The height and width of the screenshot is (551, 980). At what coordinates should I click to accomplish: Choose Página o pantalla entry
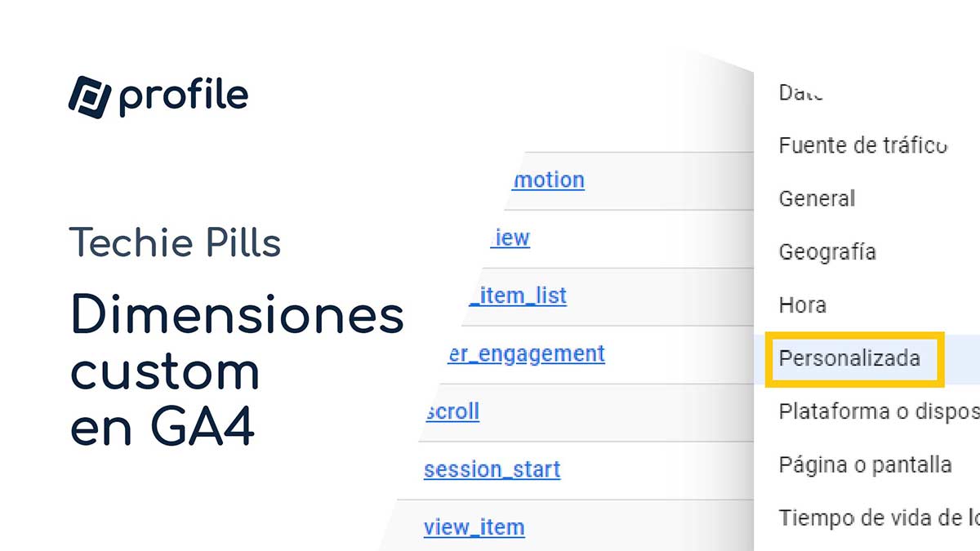pyautogui.click(x=865, y=465)
